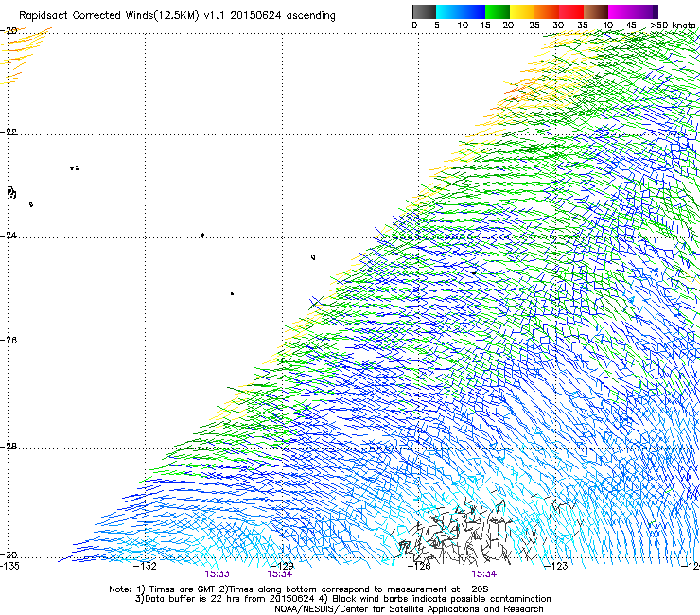This screenshot has height=615, width=700.
Task: Click the '-123' longitude axis label
Action: coord(556,566)
